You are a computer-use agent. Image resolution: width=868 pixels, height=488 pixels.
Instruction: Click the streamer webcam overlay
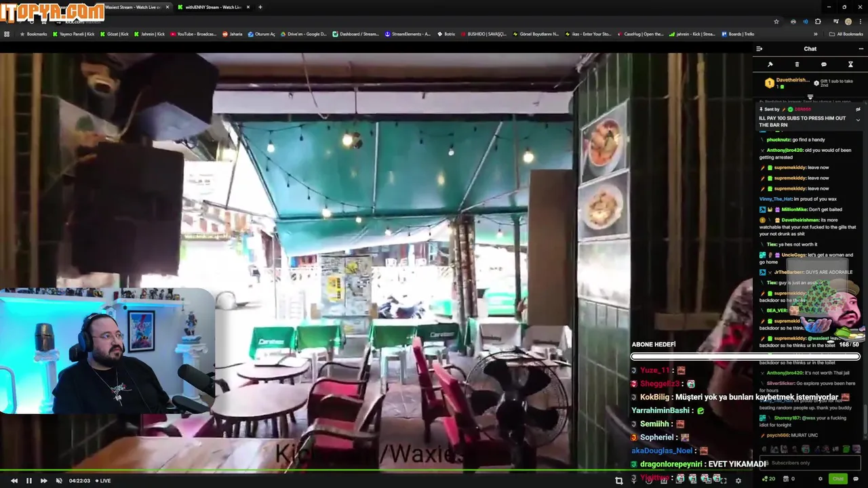107,351
